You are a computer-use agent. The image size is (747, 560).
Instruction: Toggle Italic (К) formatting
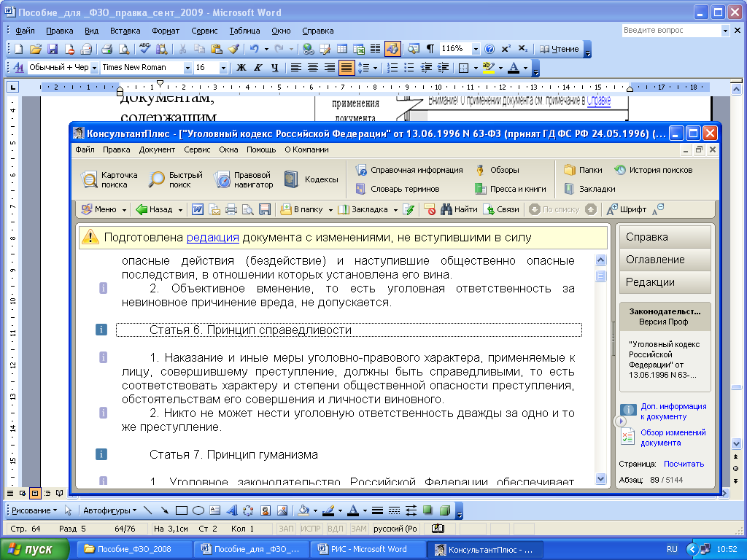coord(258,68)
